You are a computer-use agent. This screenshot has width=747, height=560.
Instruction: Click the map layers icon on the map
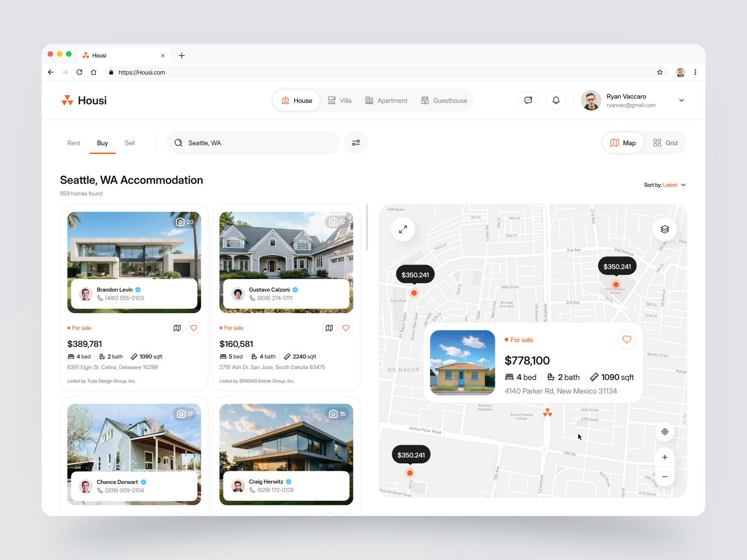click(665, 229)
